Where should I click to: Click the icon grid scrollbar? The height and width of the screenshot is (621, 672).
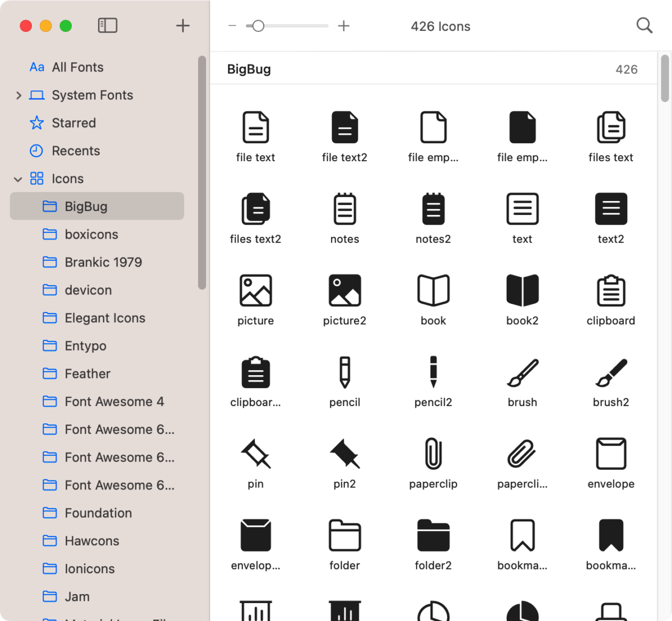click(665, 78)
